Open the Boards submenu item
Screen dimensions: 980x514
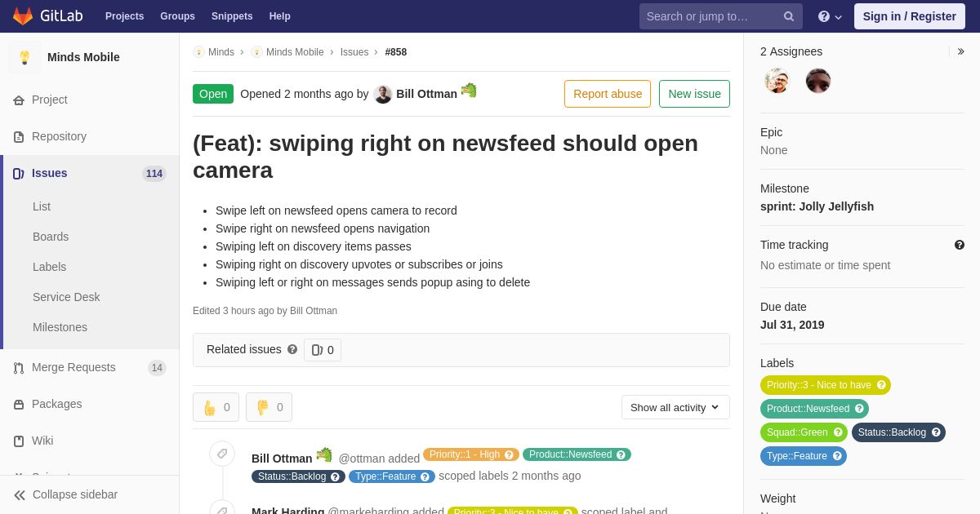(51, 237)
